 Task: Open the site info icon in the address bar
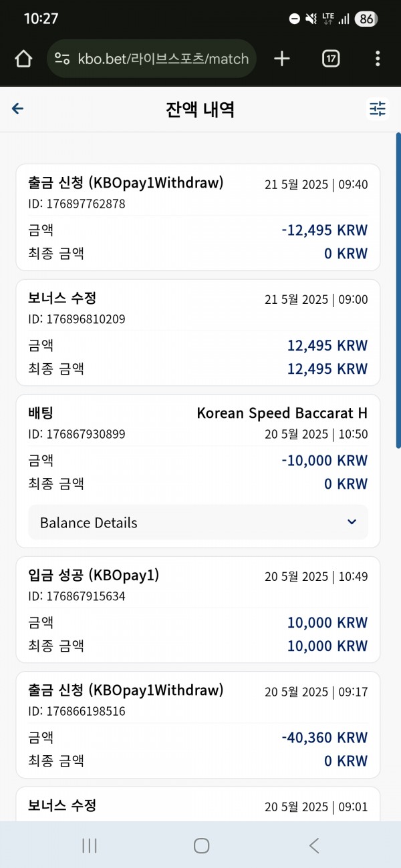pyautogui.click(x=62, y=59)
